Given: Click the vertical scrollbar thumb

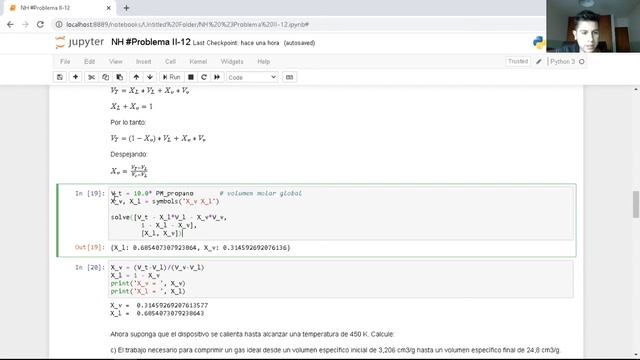Looking at the screenshot, I should 636,204.
